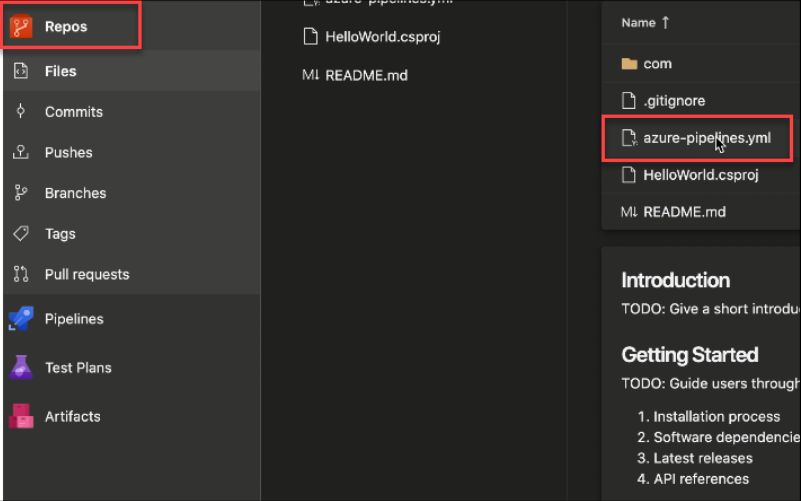Click the Files code icon
801x501 pixels.
21,71
